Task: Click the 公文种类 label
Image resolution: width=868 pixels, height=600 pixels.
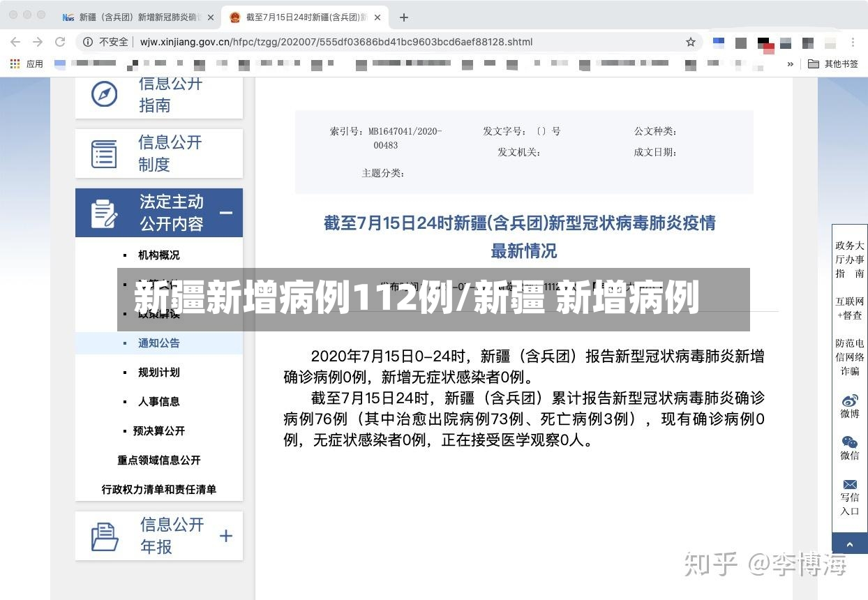Action: coord(655,131)
